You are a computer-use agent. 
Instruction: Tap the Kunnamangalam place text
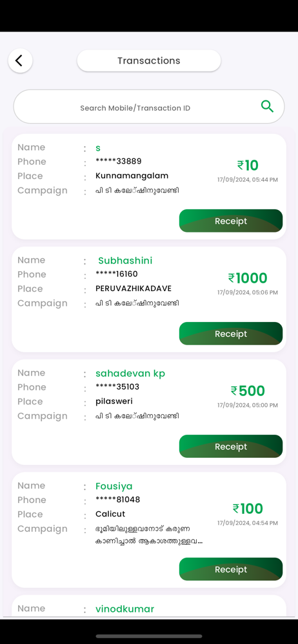132,176
